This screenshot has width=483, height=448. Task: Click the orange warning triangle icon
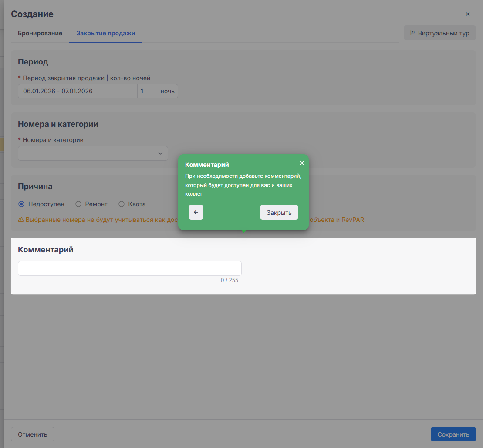coord(20,220)
